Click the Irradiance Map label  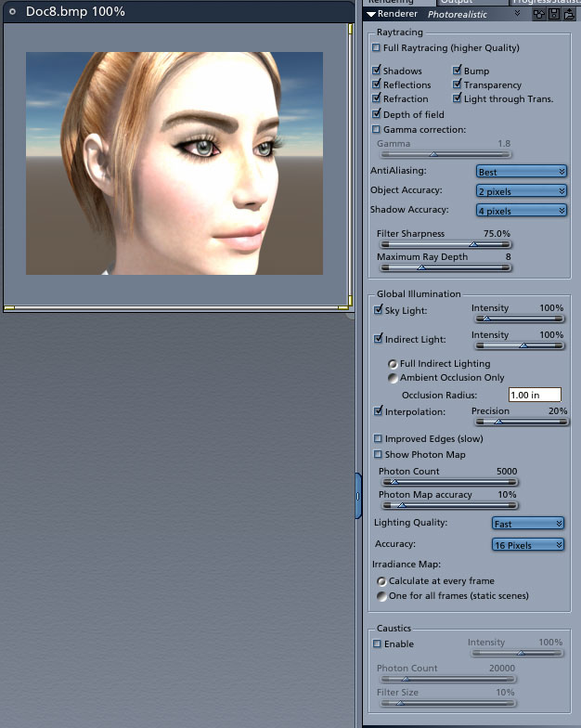pyautogui.click(x=407, y=565)
